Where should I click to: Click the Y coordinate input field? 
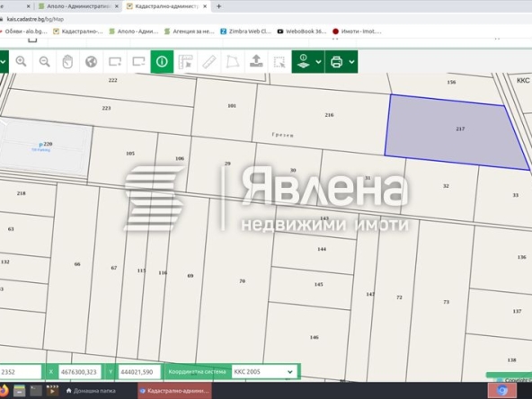point(139,372)
